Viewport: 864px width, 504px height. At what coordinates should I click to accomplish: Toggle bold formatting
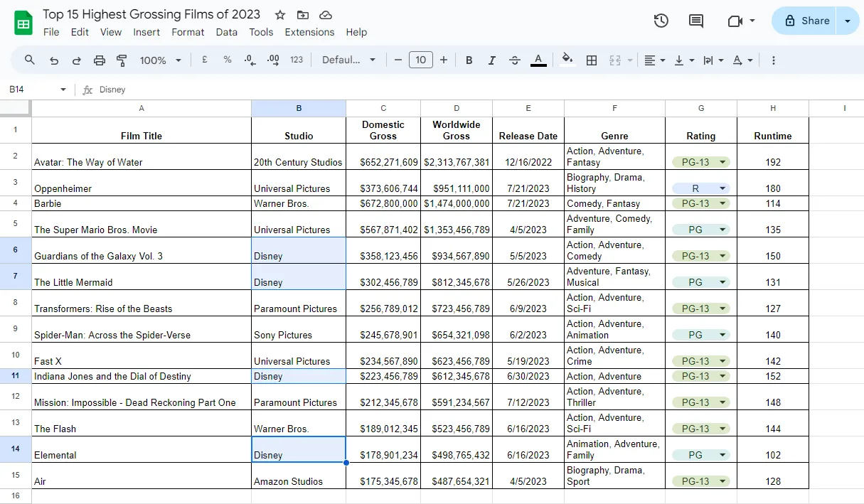pyautogui.click(x=469, y=60)
